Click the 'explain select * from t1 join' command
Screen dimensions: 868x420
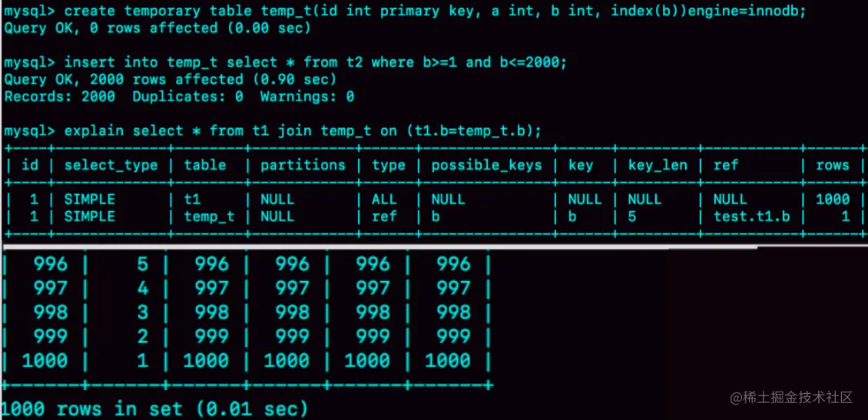click(x=273, y=131)
